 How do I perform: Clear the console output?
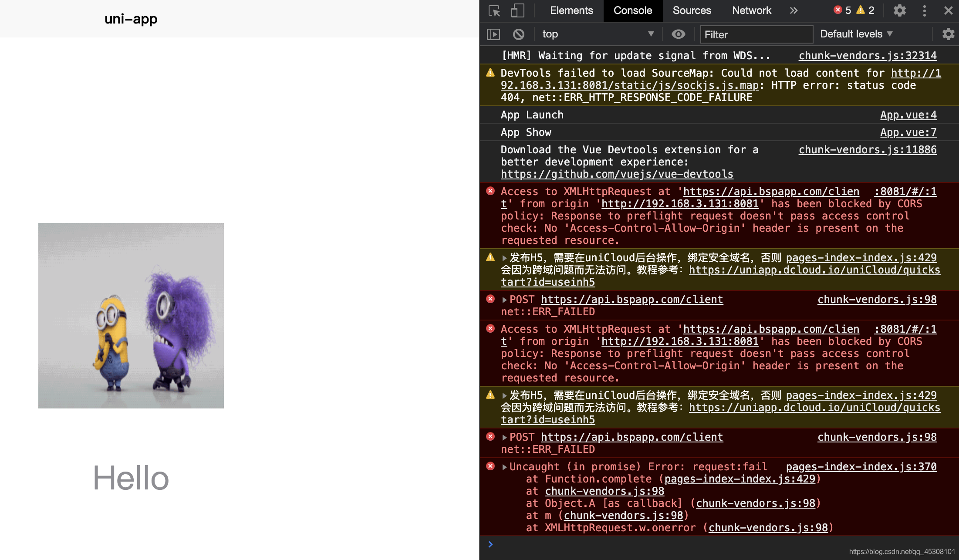pyautogui.click(x=518, y=34)
